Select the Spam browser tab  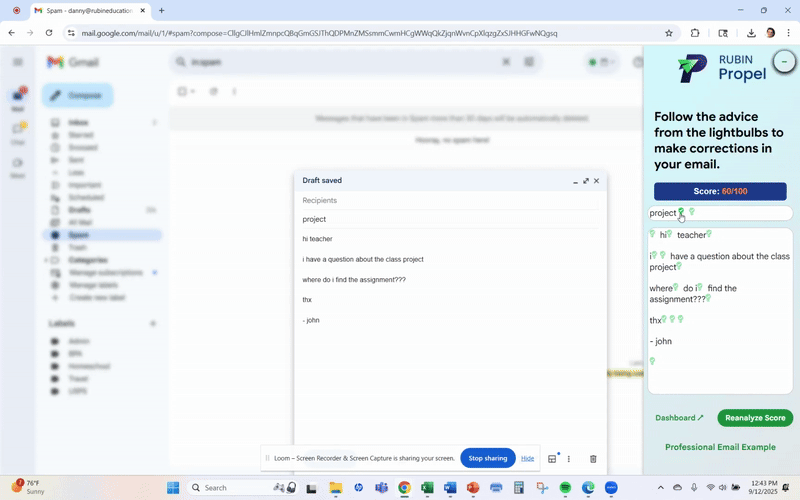point(85,10)
